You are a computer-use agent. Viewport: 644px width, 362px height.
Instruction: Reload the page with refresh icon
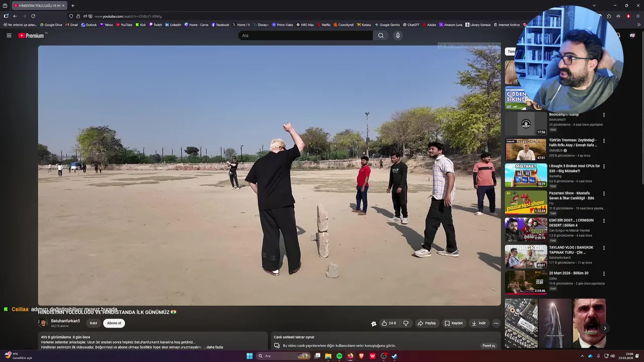click(33, 16)
